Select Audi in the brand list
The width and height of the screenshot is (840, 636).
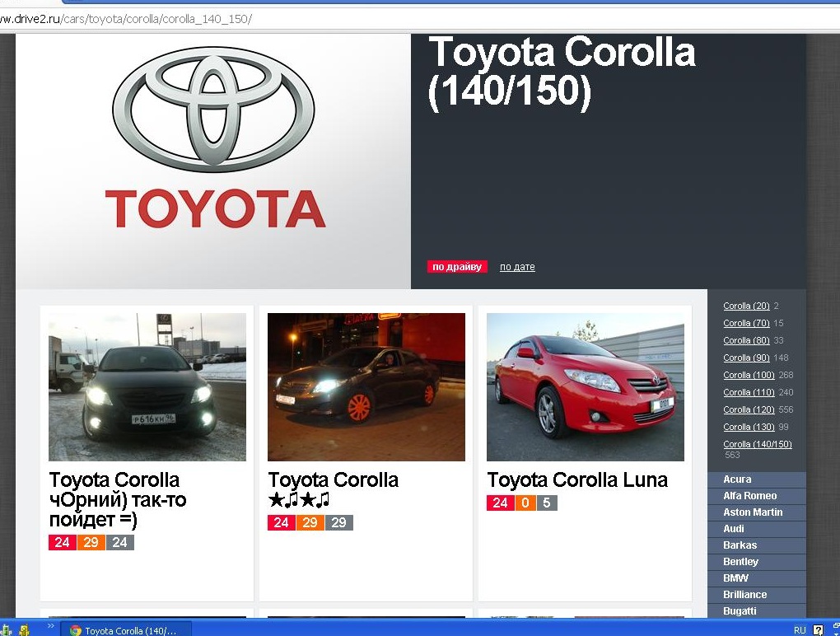click(757, 529)
